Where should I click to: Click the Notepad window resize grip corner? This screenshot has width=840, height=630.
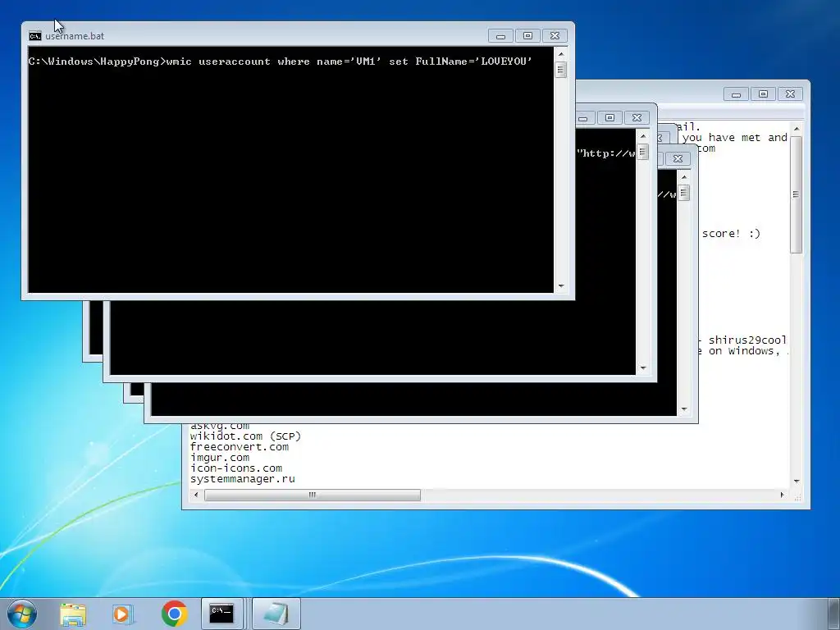coord(797,498)
